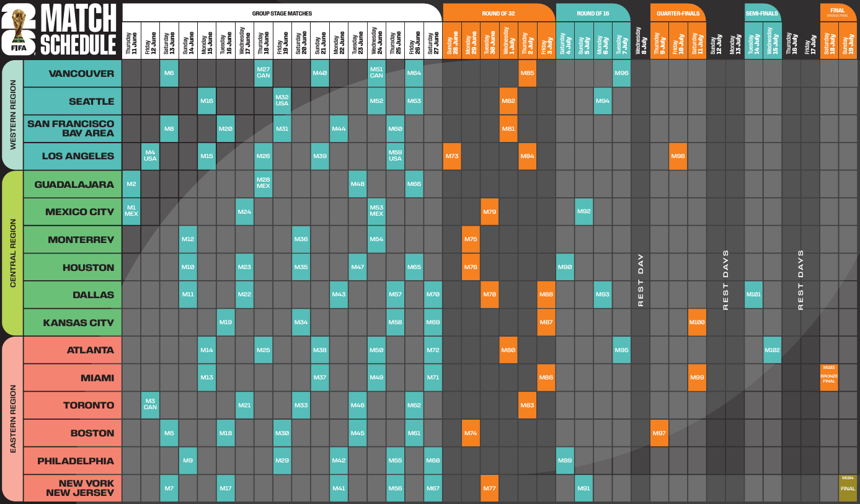
Task: Select the FINAL header
Action: [838, 13]
